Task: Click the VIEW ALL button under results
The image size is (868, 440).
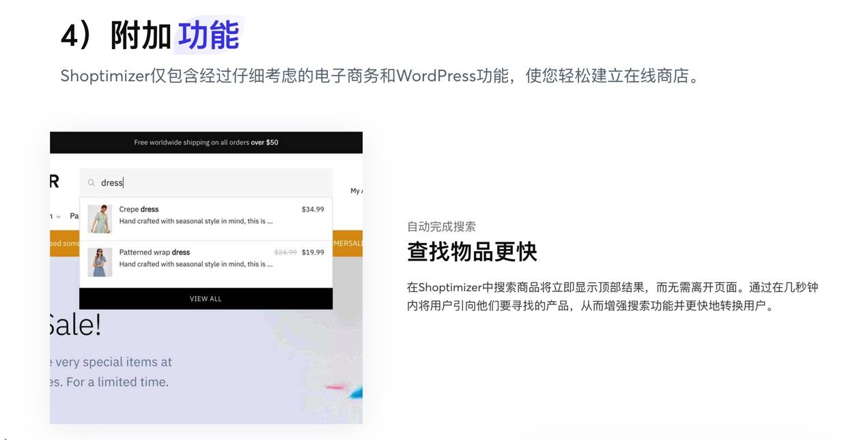Action: point(206,299)
